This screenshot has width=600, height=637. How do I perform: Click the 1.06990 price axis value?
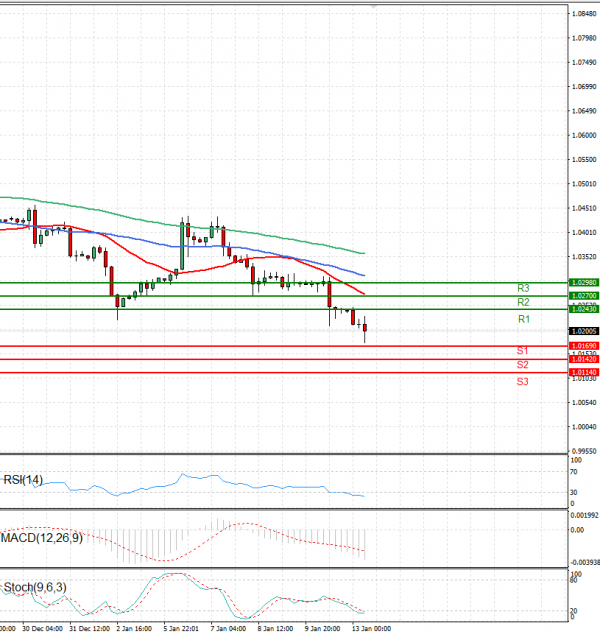pyautogui.click(x=584, y=87)
